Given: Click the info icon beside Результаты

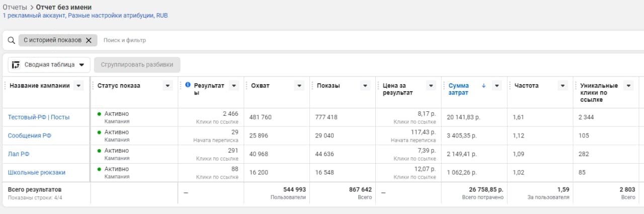Looking at the screenshot, I should tap(188, 85).
